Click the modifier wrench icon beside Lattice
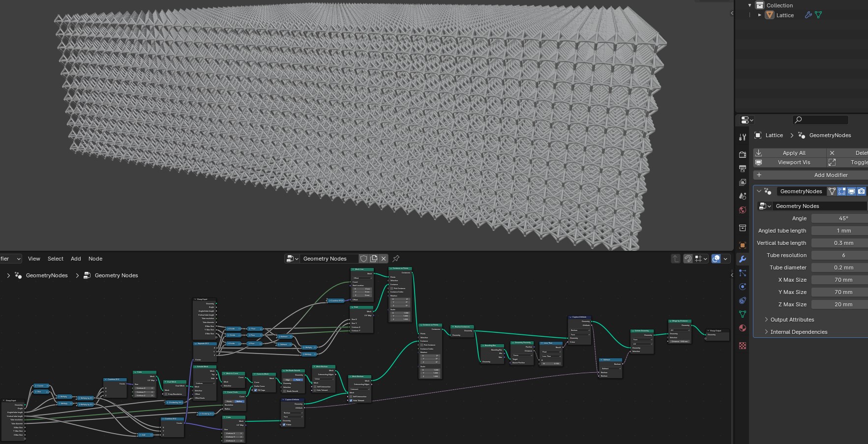868x444 pixels. coord(808,15)
